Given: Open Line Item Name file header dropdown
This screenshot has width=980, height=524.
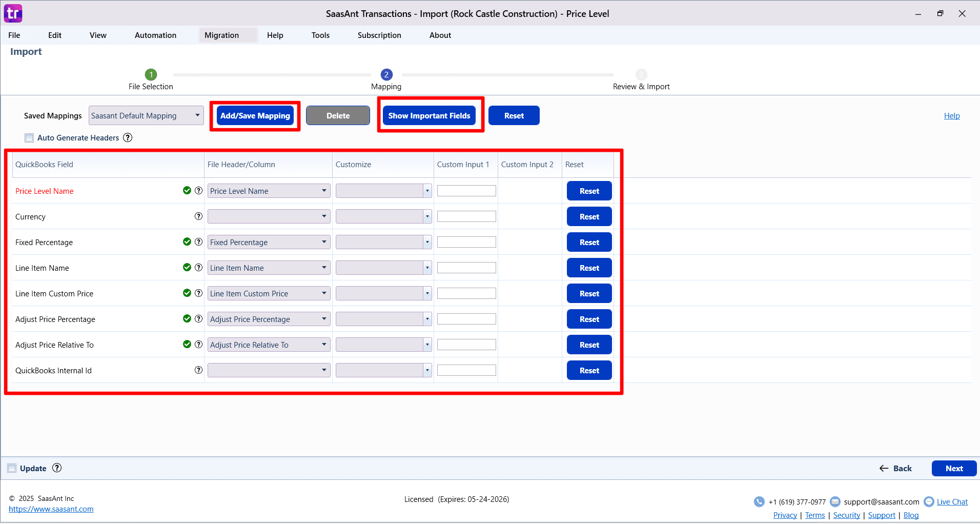Looking at the screenshot, I should pyautogui.click(x=269, y=268).
